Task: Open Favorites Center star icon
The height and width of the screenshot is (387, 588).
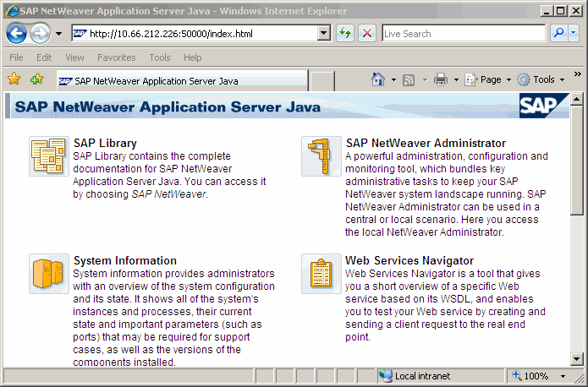Action: click(x=14, y=79)
